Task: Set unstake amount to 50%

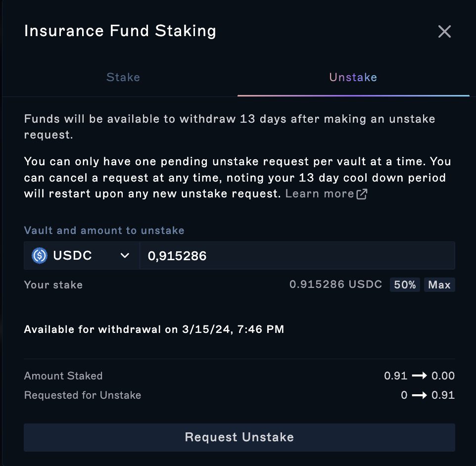Action: tap(405, 285)
